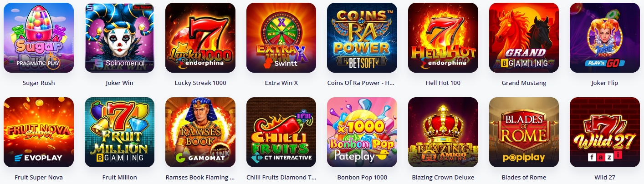Image resolution: width=644 pixels, height=184 pixels.
Task: Click the Joker Flip game image
Action: (x=604, y=38)
